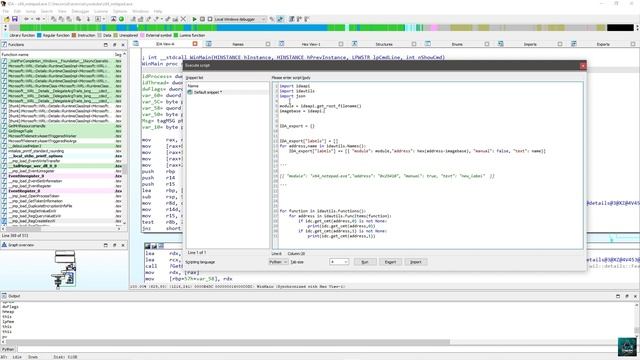Switch to the Exports tab
Screen dimensions: 640x360
click(x=603, y=44)
